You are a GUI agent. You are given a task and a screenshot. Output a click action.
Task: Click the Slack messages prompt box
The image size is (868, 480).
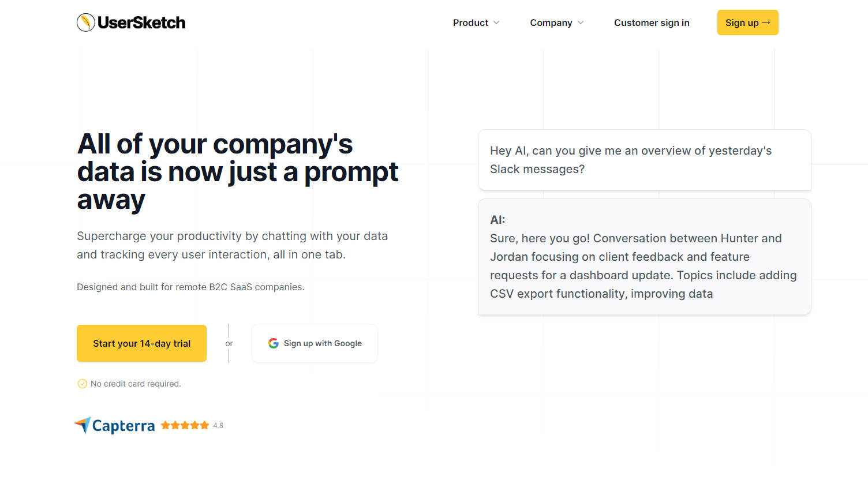pos(644,160)
